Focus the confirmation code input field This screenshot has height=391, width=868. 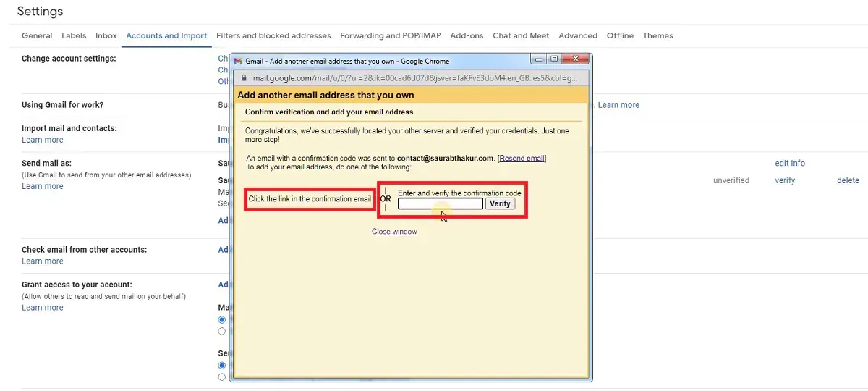[441, 204]
